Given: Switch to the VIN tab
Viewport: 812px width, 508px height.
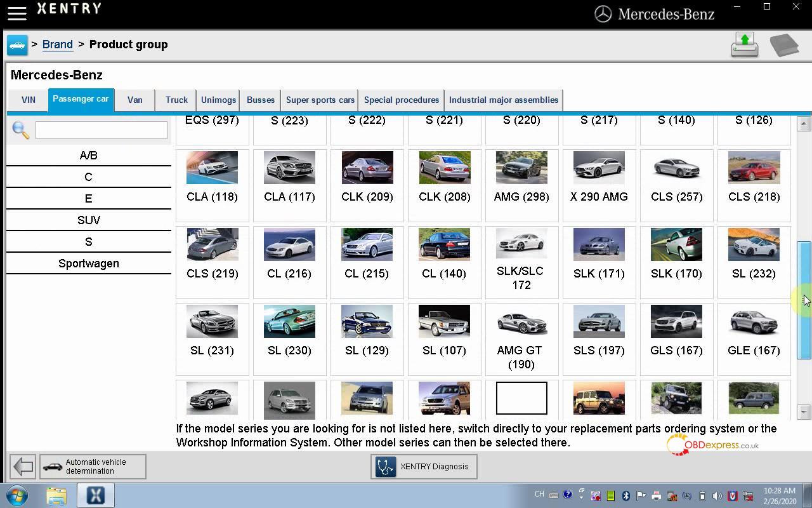Looking at the screenshot, I should (29, 100).
